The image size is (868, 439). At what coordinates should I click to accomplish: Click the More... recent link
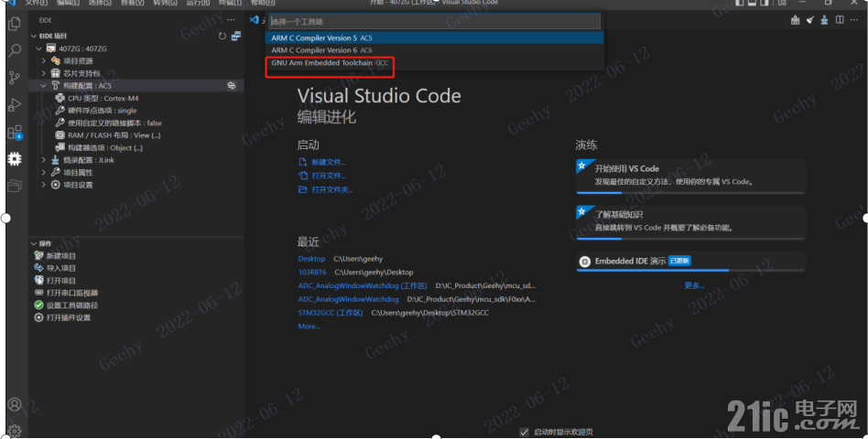tap(309, 327)
